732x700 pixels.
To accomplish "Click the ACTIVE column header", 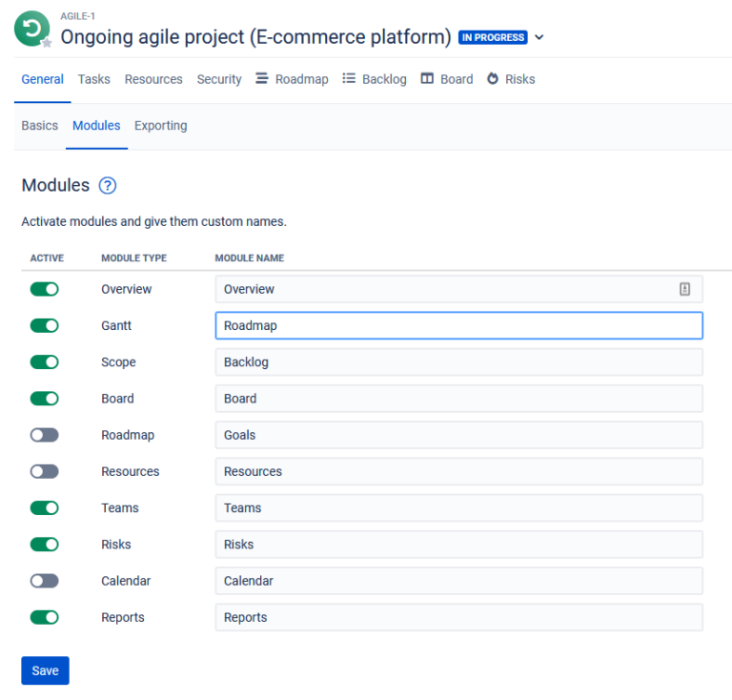I will pos(47,257).
